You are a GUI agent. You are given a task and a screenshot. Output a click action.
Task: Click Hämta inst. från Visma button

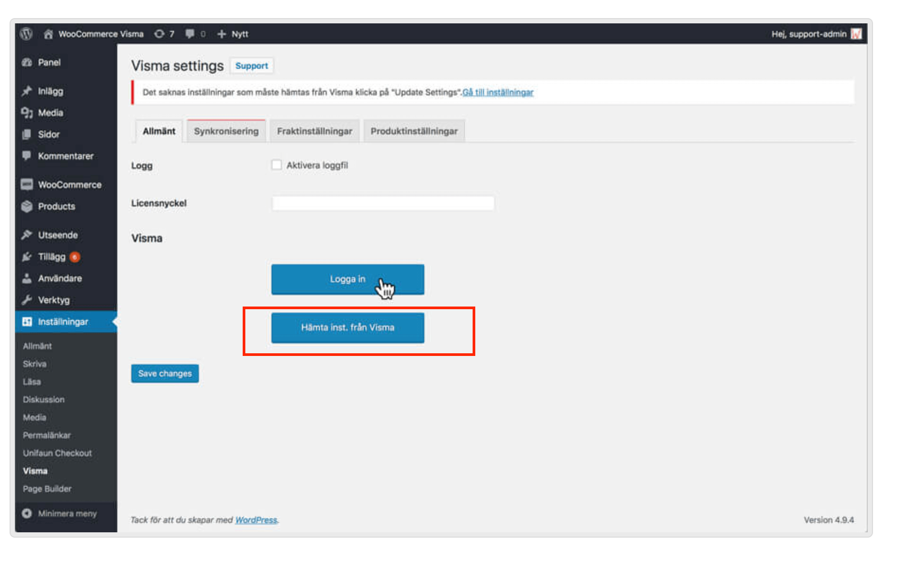tap(348, 328)
